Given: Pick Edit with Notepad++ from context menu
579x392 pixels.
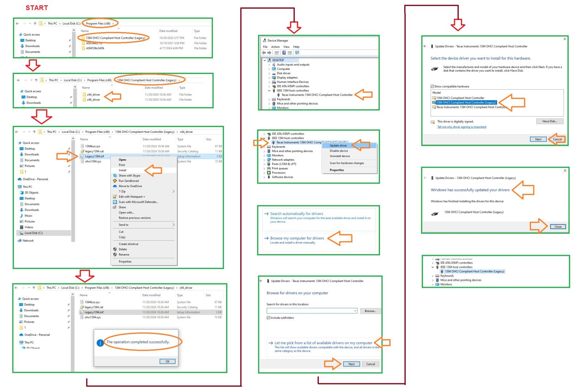Looking at the screenshot, I should coord(132,197).
